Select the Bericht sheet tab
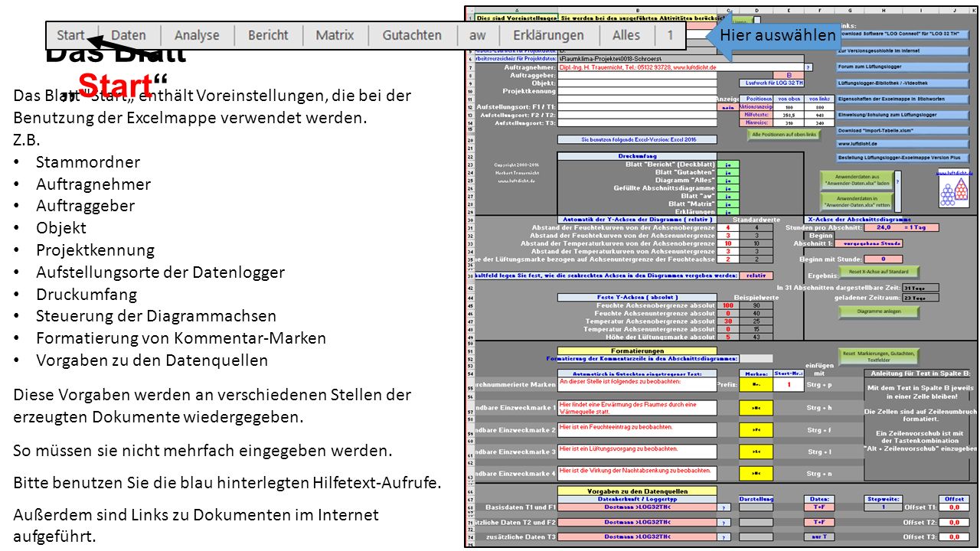This screenshot has width=980, height=551. point(268,35)
